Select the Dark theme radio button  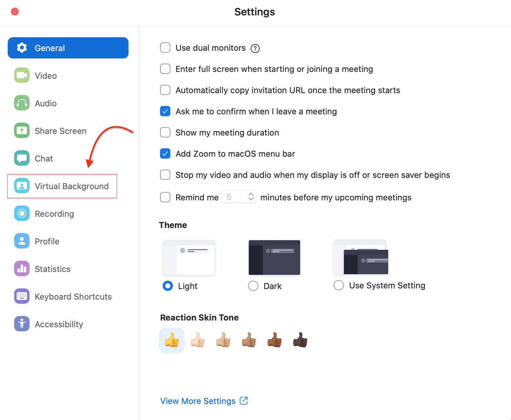pyautogui.click(x=253, y=286)
